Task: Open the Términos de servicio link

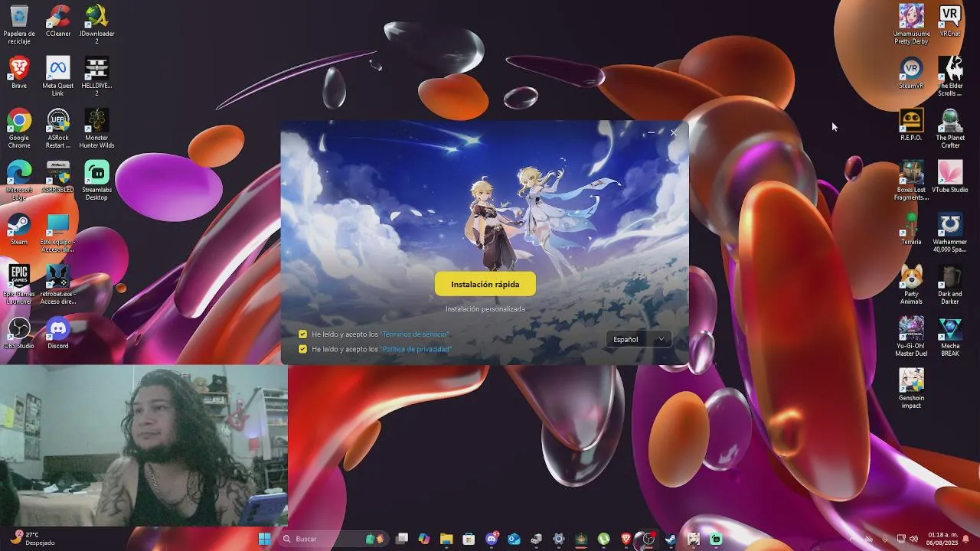Action: point(415,334)
